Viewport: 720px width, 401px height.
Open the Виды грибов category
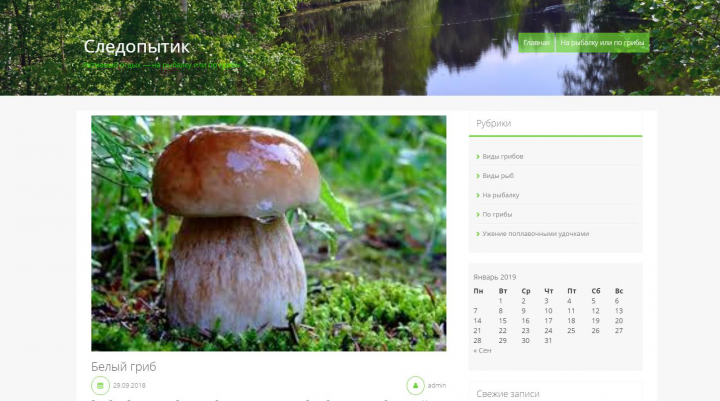pos(502,156)
